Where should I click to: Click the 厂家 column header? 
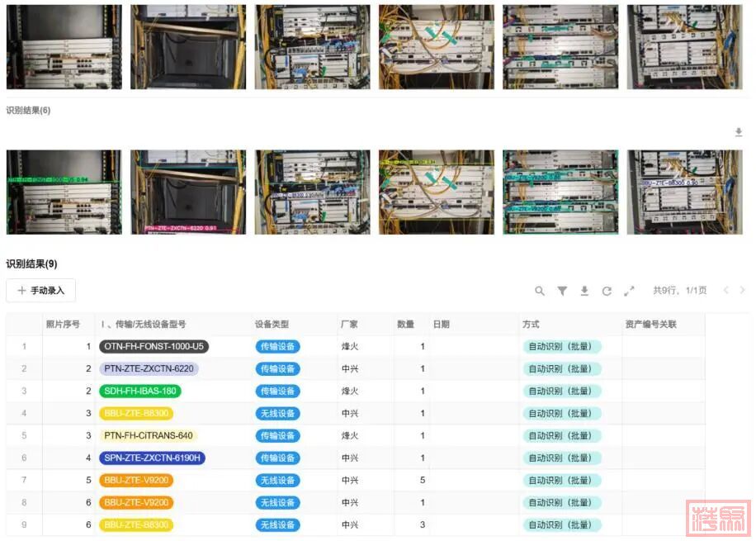click(x=349, y=325)
